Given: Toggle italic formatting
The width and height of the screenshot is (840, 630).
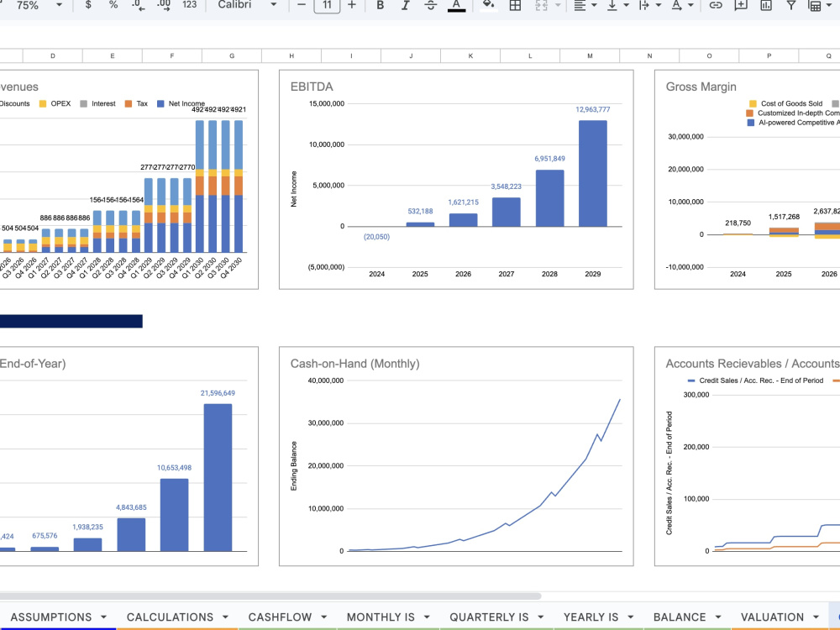Looking at the screenshot, I should coord(405,5).
